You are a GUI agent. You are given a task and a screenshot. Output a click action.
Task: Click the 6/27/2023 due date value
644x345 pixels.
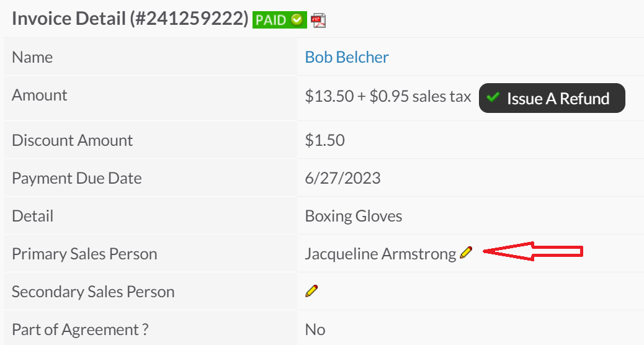pos(342,178)
